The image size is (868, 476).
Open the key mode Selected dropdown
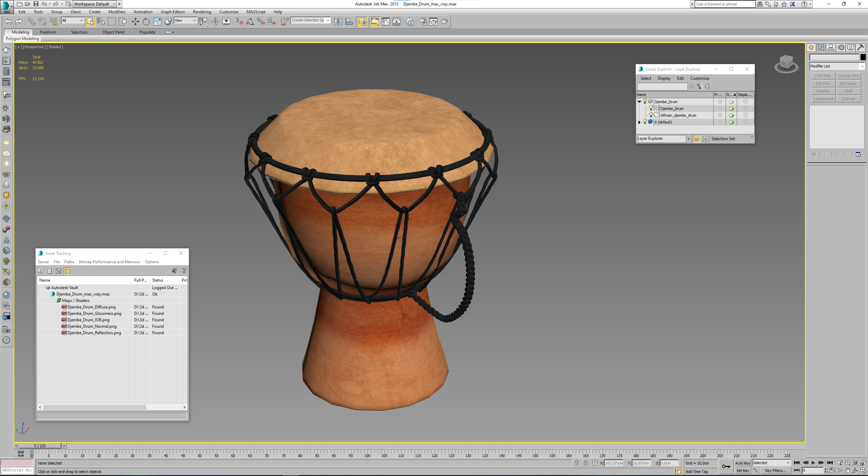click(x=771, y=463)
